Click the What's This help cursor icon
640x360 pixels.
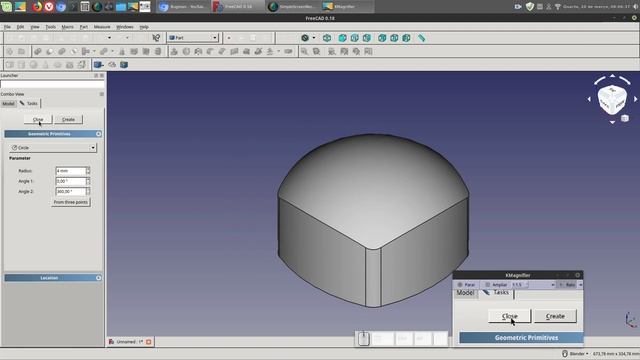pyautogui.click(x=156, y=38)
